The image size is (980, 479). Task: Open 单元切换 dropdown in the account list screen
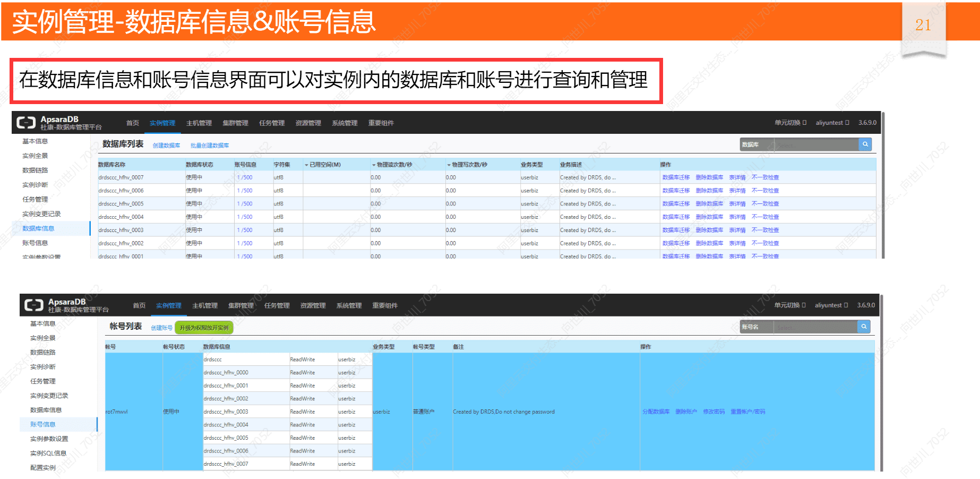tap(789, 305)
